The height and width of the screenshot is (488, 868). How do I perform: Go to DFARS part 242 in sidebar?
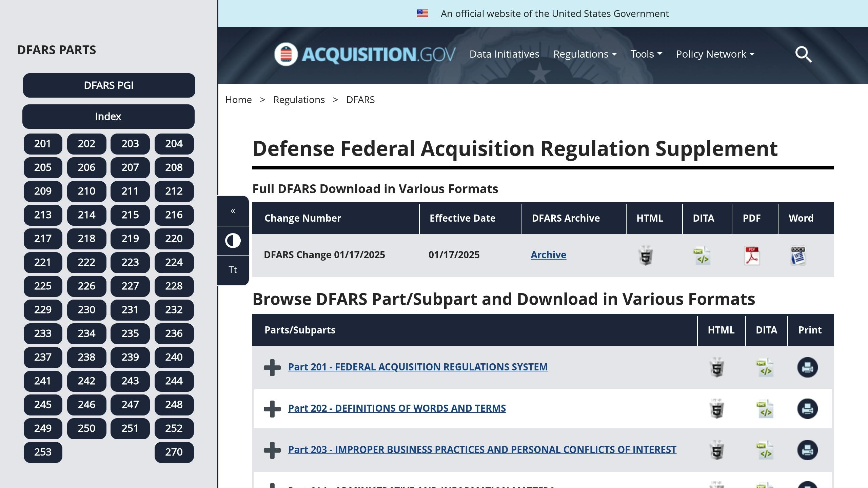[87, 381]
